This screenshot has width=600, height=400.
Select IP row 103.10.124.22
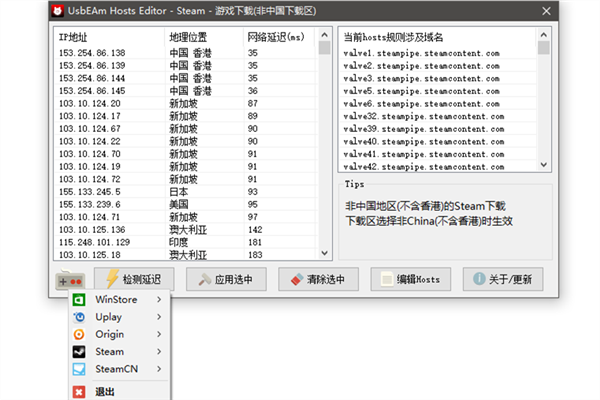point(186,141)
